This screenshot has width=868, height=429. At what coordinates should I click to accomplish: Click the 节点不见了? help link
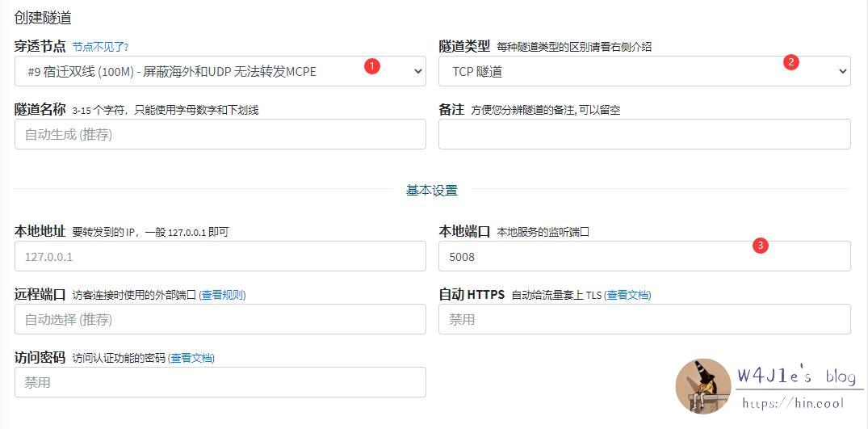[x=100, y=47]
